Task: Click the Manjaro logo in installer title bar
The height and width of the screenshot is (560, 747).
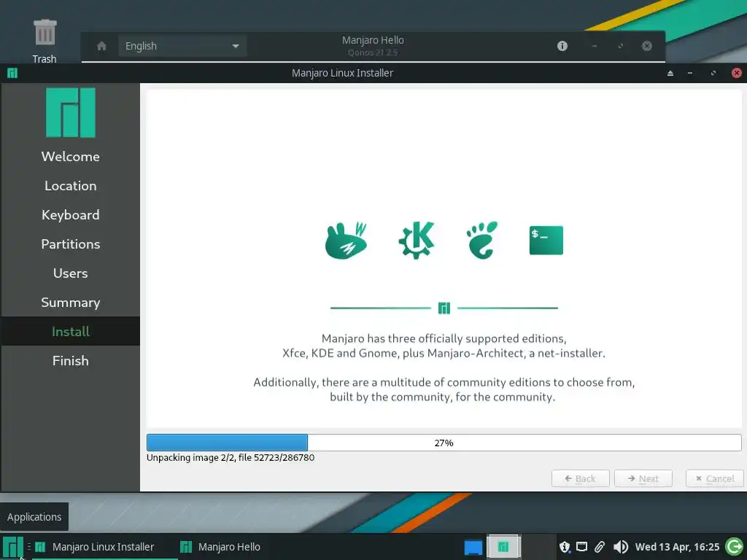Action: tap(12, 73)
